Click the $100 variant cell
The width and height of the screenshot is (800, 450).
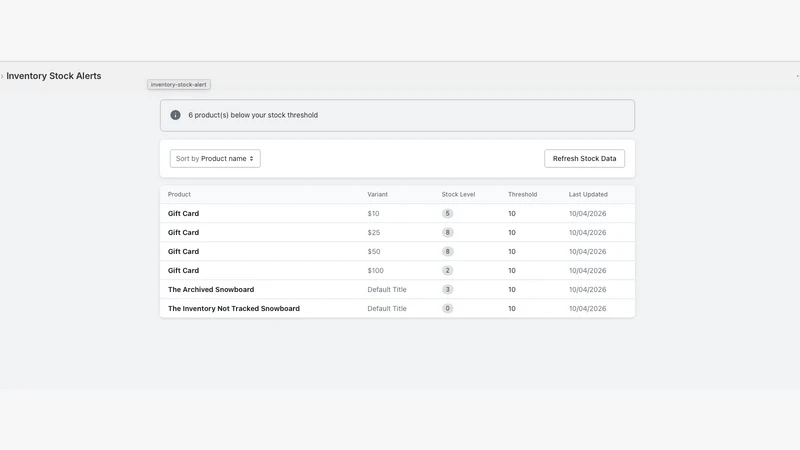tap(376, 270)
